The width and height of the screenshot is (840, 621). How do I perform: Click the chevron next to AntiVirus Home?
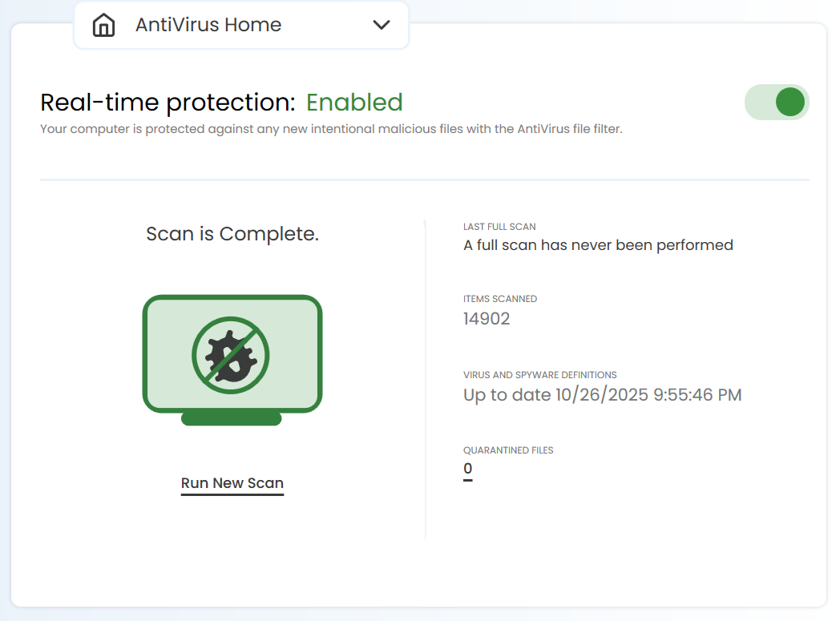[x=382, y=25]
